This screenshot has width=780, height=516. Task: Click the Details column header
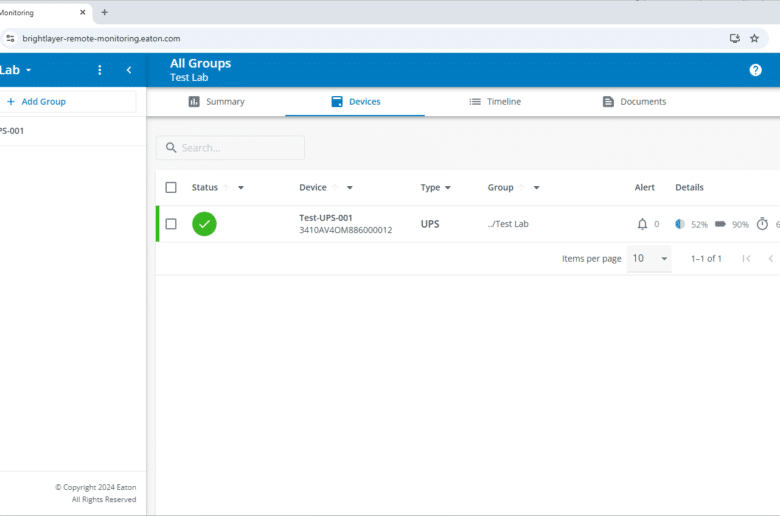pyautogui.click(x=689, y=188)
